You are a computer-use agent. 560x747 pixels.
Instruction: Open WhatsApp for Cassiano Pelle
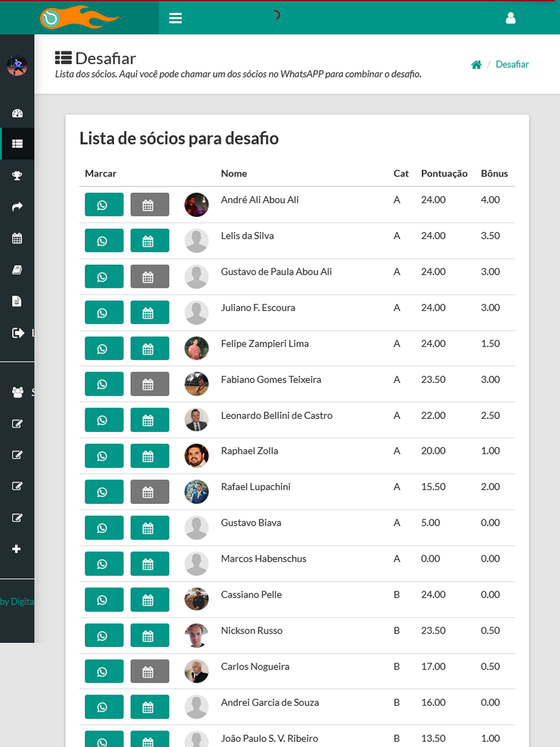(x=104, y=600)
